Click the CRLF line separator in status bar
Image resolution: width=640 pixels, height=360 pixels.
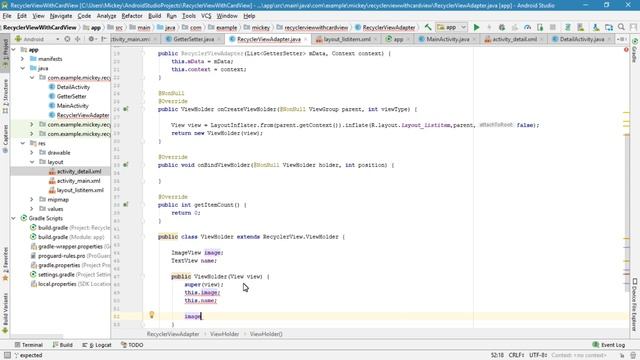click(x=516, y=355)
